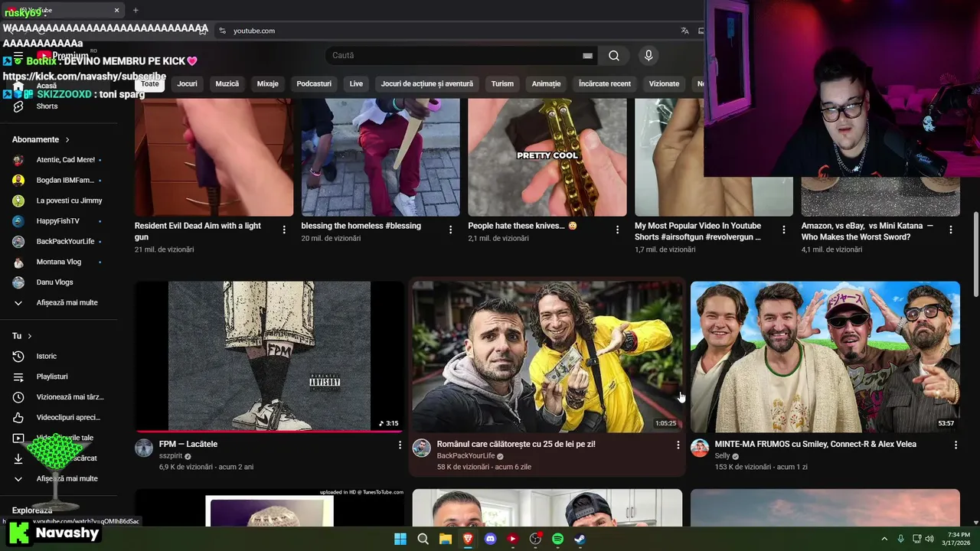Open the translate page icon in address bar

[x=684, y=31]
